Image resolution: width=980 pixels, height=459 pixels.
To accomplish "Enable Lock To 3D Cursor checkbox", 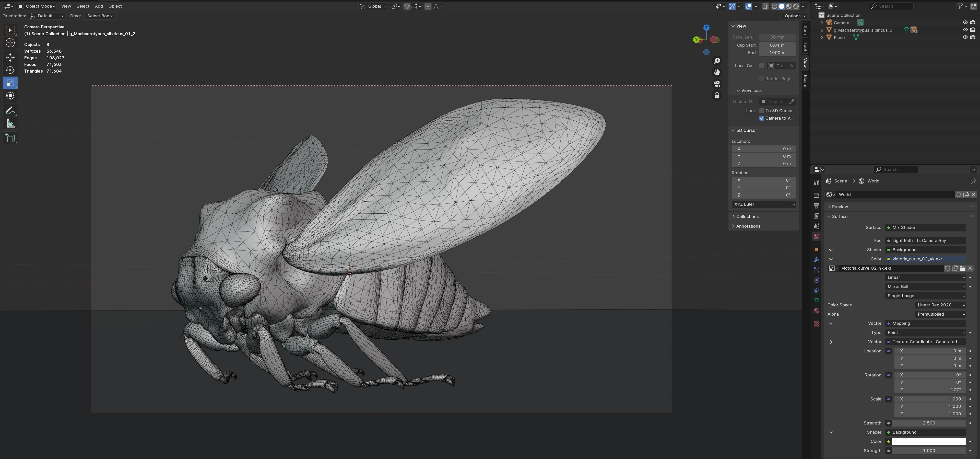I will click(x=762, y=111).
